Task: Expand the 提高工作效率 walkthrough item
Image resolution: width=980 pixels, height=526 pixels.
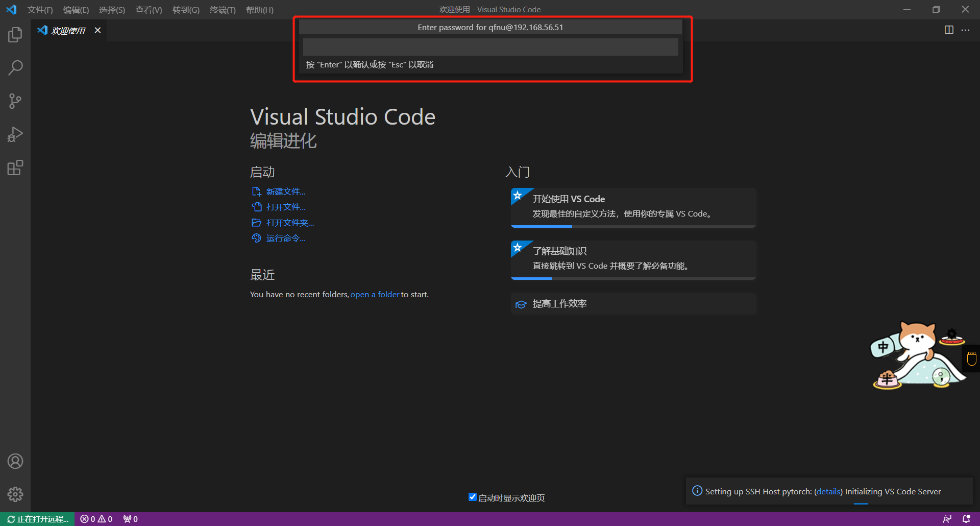Action: (x=633, y=303)
